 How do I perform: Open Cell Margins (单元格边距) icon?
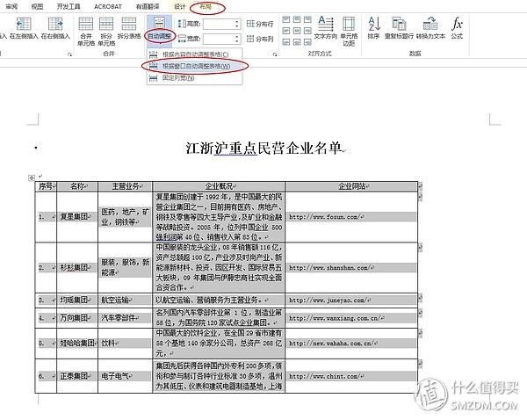pyautogui.click(x=349, y=24)
